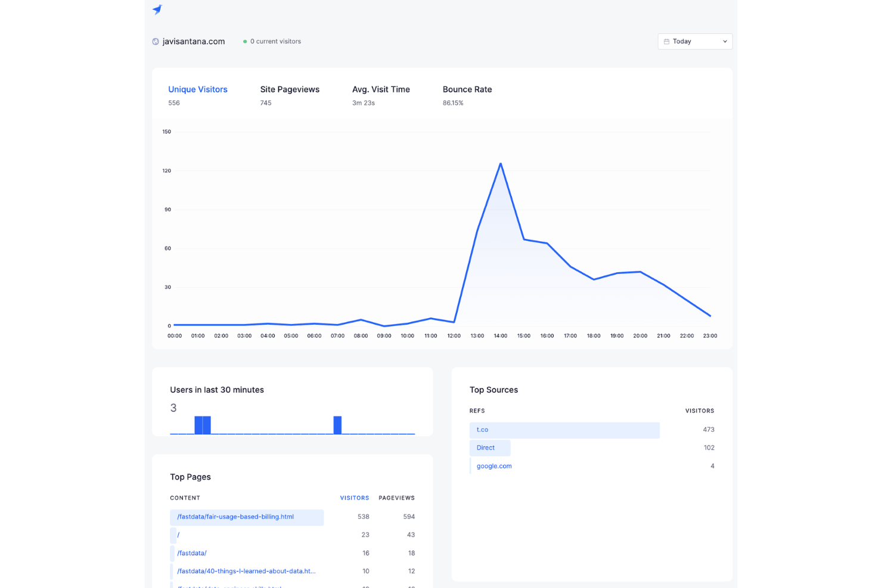Switch to the Site Pageviews metric
This screenshot has height=588, width=882.
290,89
